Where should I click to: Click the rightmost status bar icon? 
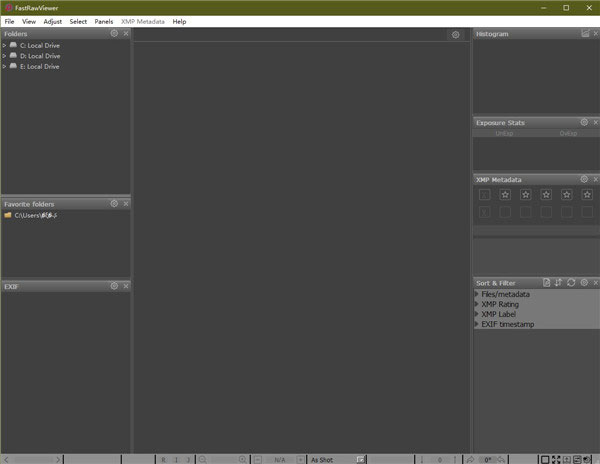(587, 459)
